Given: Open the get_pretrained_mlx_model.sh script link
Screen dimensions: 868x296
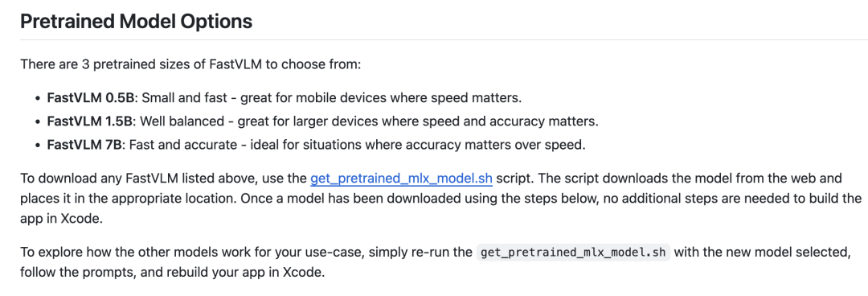Looking at the screenshot, I should (x=401, y=179).
